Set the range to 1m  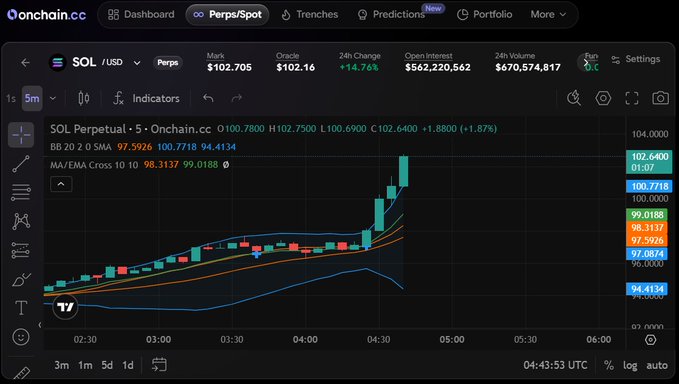pyautogui.click(x=85, y=365)
